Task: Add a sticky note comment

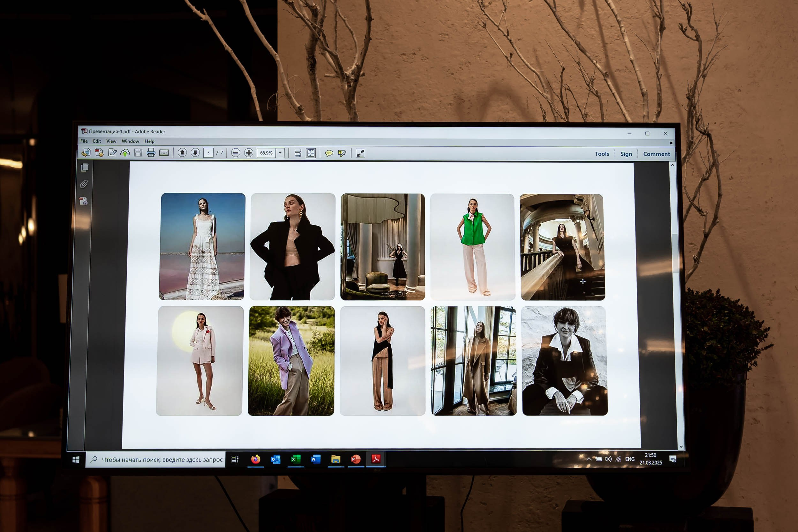Action: pos(329,154)
